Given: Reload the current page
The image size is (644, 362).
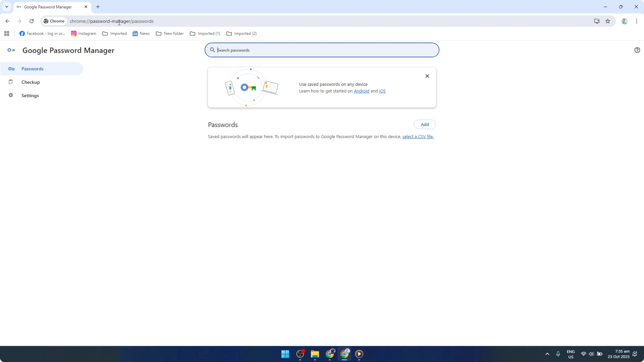Looking at the screenshot, I should pos(31,21).
